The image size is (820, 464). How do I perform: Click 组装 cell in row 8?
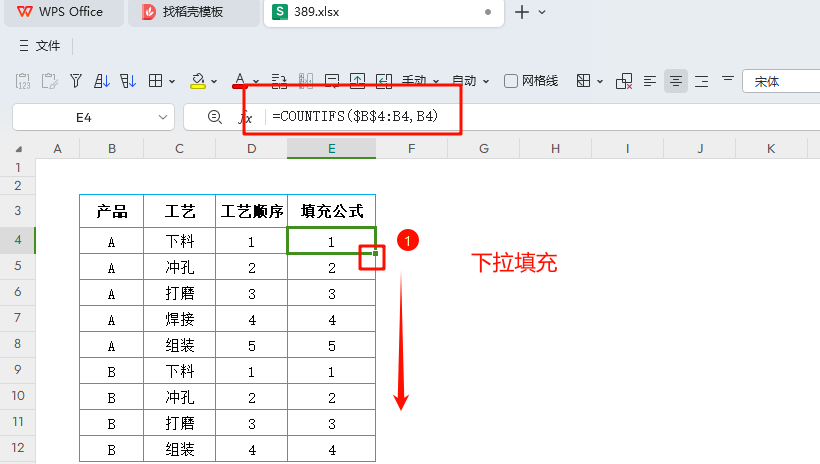179,345
